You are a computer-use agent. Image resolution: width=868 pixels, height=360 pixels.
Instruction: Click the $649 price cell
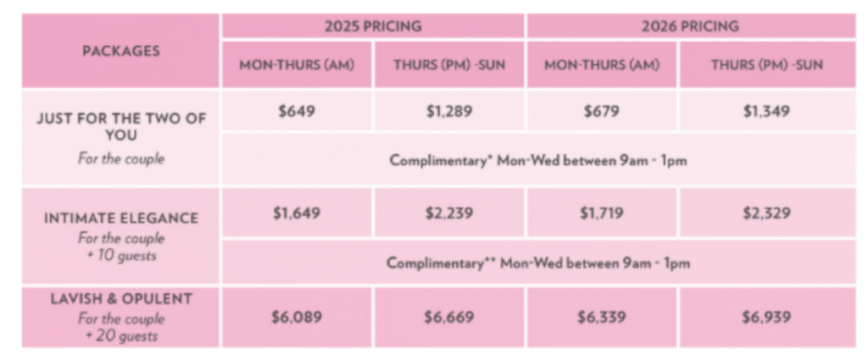(297, 111)
